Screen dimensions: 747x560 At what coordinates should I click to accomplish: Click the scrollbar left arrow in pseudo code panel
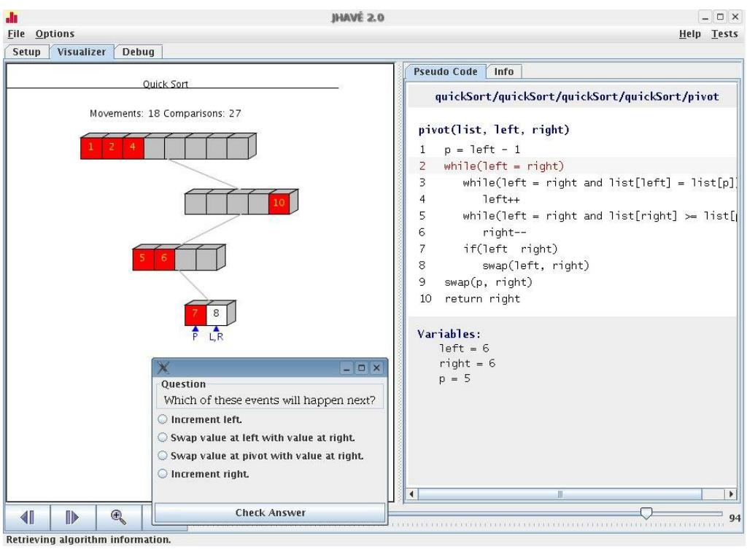[x=411, y=494]
